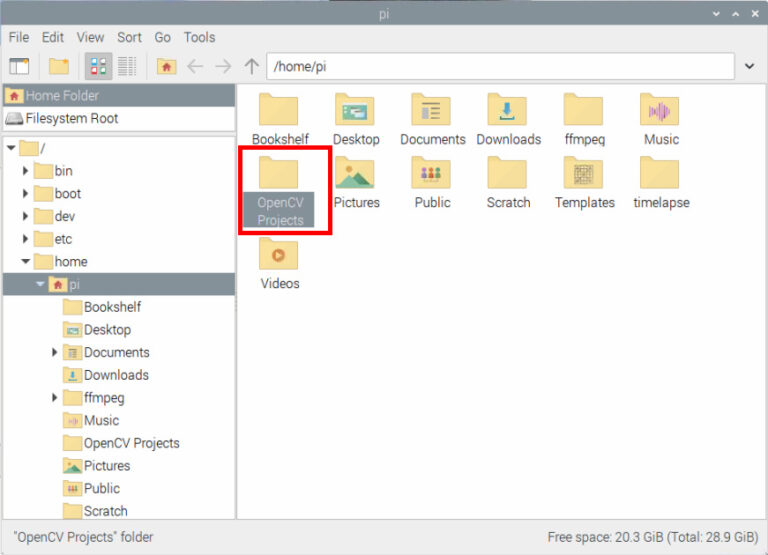Screen dimensions: 768x555
Task: Open the Tools menu
Action: point(199,37)
